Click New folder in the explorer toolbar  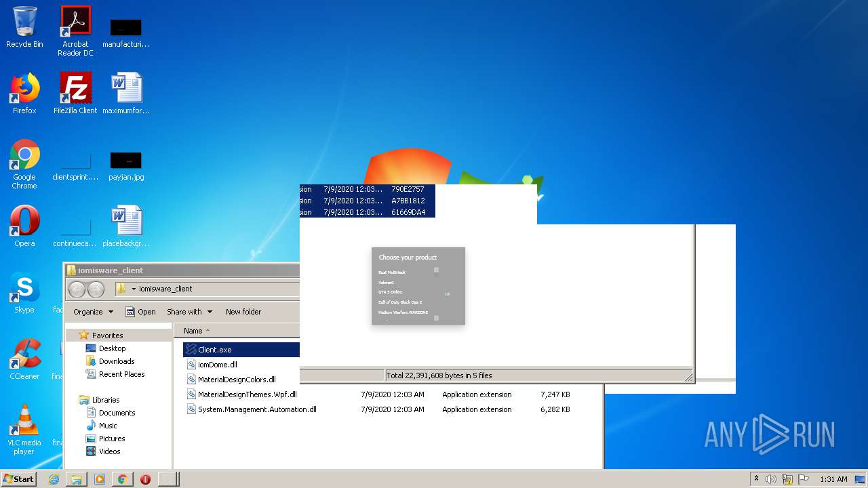[x=243, y=312]
